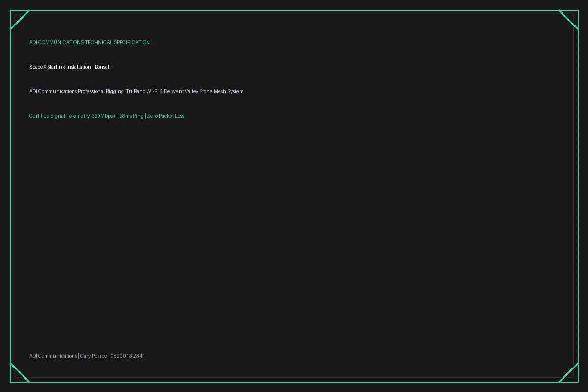Click the footer 'ADI Communications | Gary Pearce | 0800 013 2341'
Image resolution: width=588 pixels, height=392 pixels.
(87, 356)
